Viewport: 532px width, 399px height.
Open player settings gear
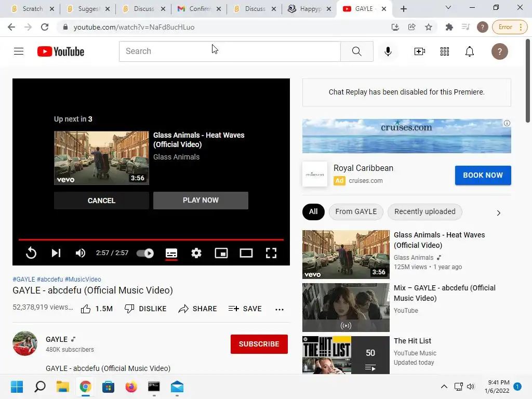coord(196,253)
